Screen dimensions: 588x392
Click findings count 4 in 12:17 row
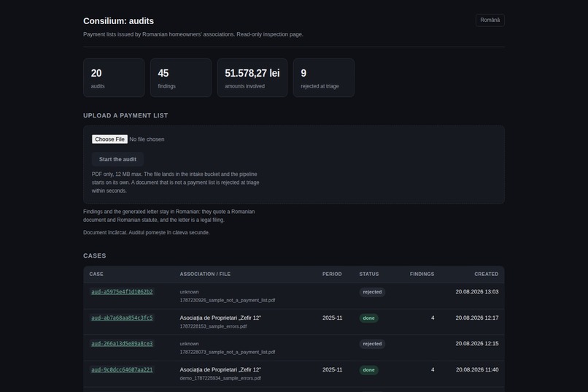click(x=433, y=318)
